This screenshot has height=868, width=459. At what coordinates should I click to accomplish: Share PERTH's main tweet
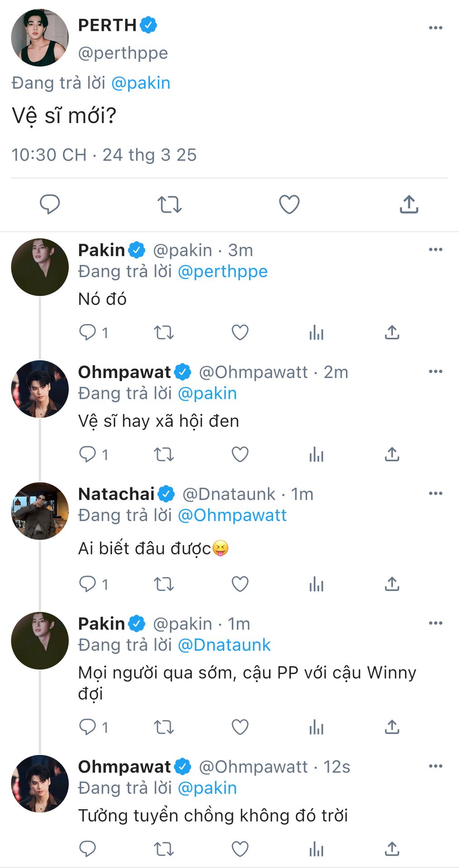tap(409, 204)
